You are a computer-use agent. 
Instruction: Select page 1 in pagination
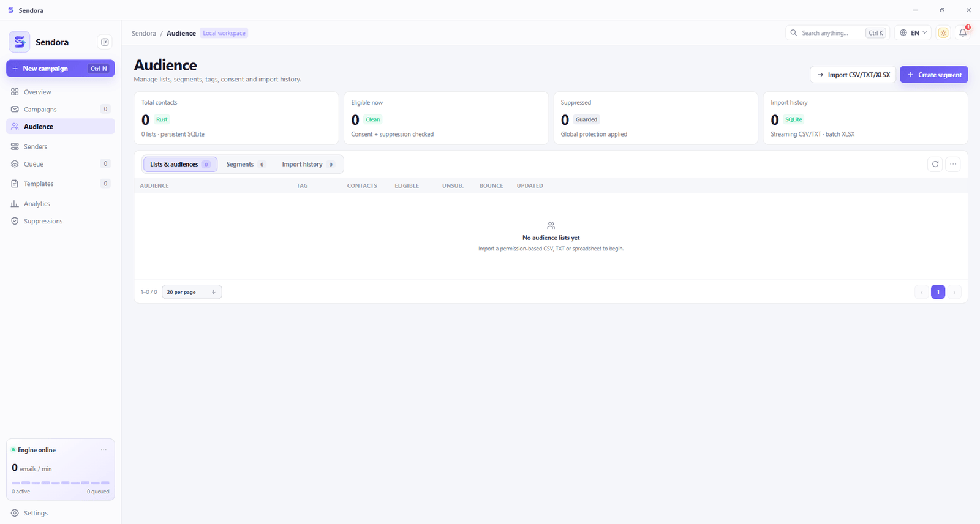pos(938,292)
